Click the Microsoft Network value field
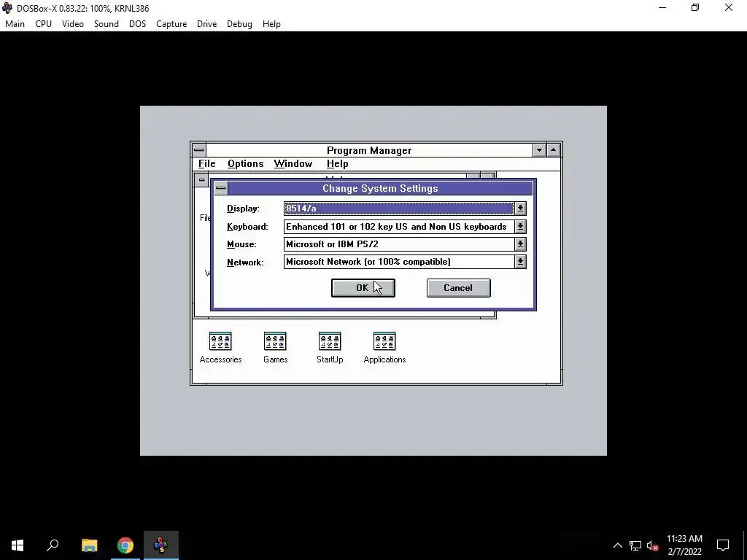 399,262
